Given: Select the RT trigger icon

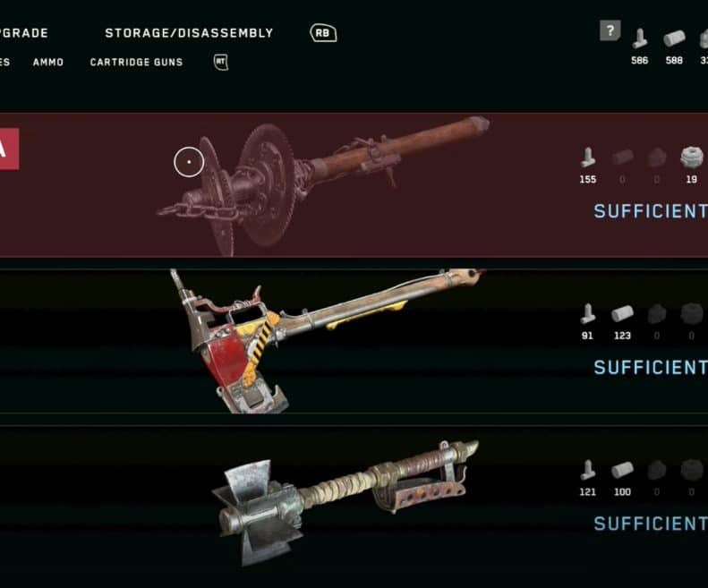Looking at the screenshot, I should click(221, 62).
